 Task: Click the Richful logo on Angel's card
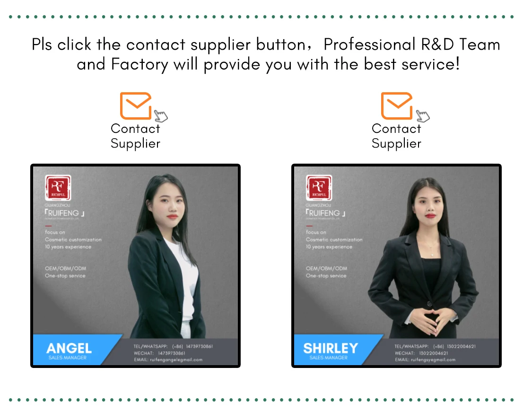(x=58, y=188)
